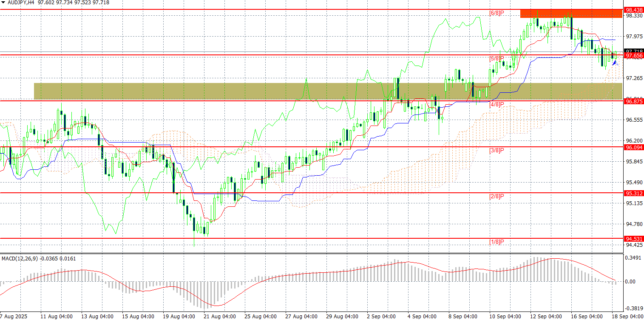Click the 12 Sep 04:00 date label

point(546,317)
